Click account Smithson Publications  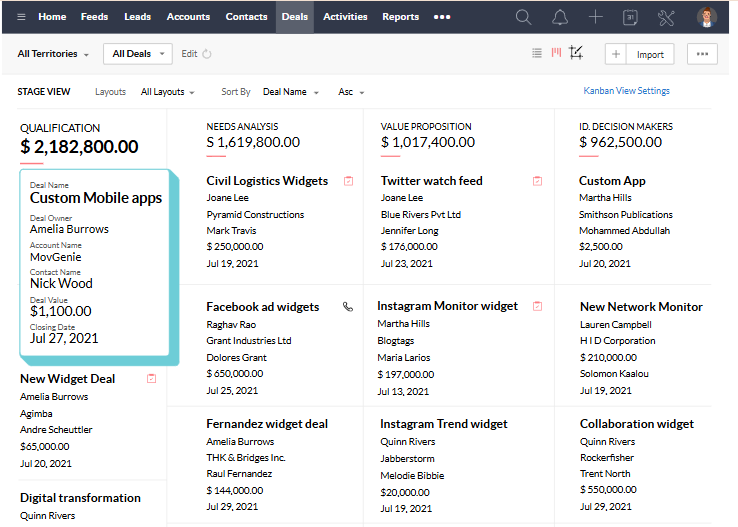tap(626, 215)
